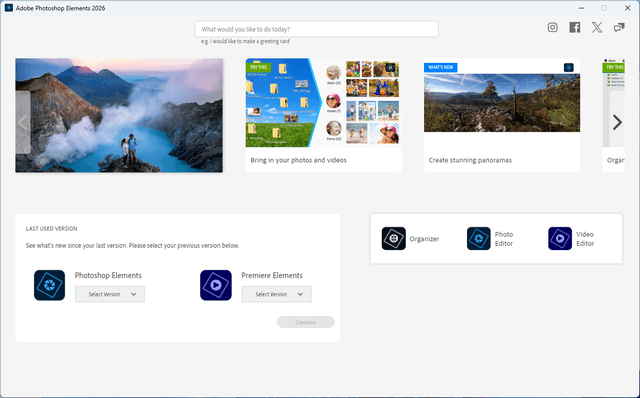The width and height of the screenshot is (640, 398).
Task: Click the 'Premiere Elements' heading text
Action: (x=272, y=275)
